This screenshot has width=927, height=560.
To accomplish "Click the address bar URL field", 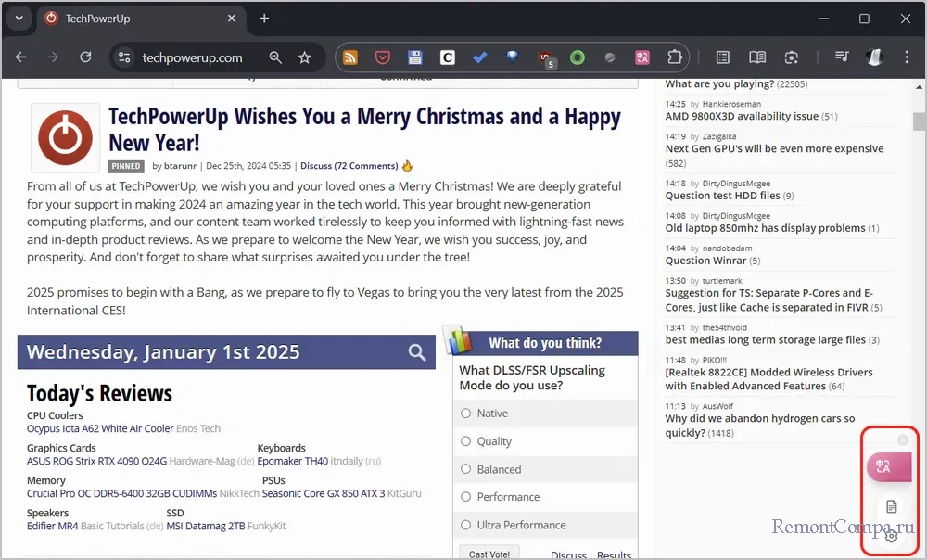I will (192, 57).
